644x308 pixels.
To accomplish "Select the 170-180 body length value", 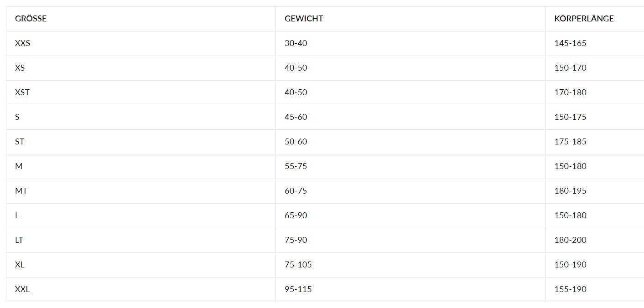I will coord(571,92).
